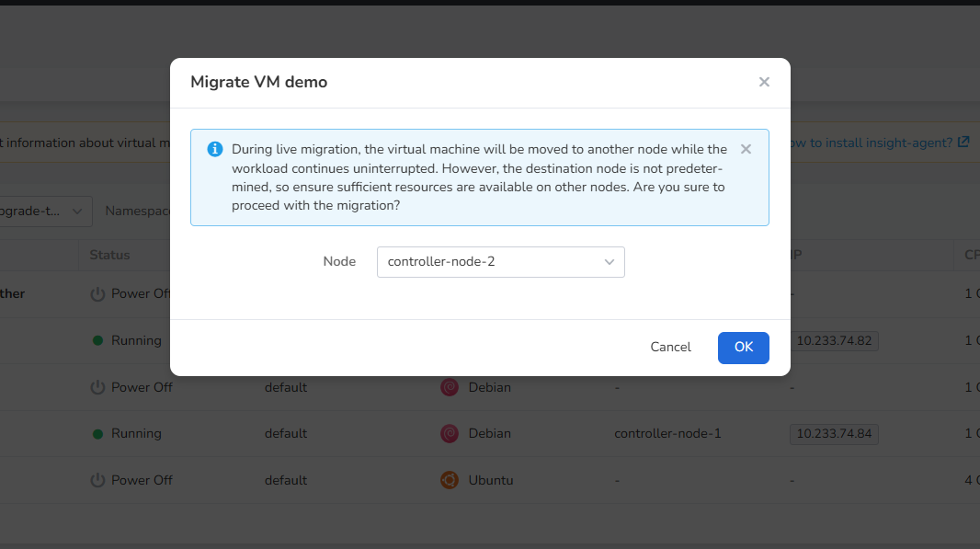The height and width of the screenshot is (549, 980).
Task: Click the Debian icon in the controller-node-1 row
Action: coord(450,433)
